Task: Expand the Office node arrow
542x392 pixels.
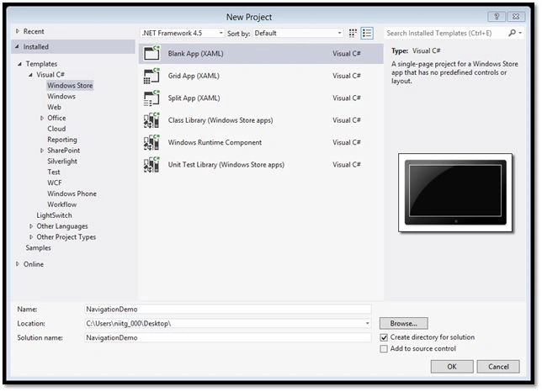Action: (41, 118)
